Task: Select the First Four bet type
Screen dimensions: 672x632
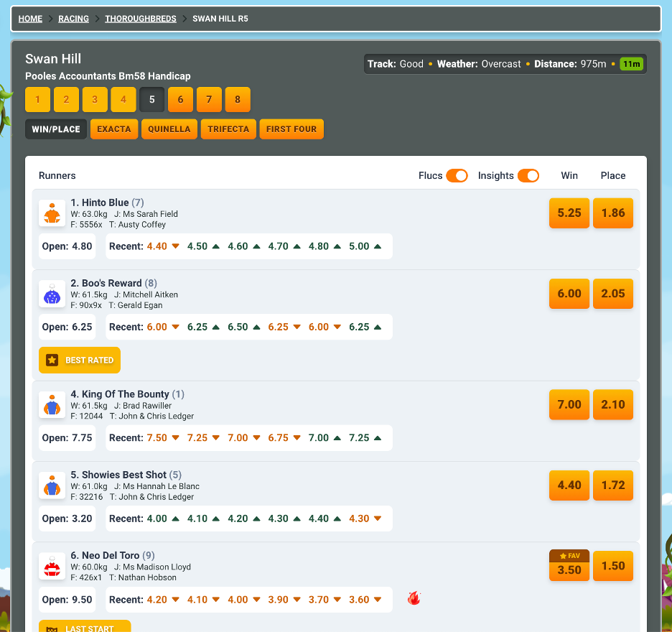Action: [x=291, y=129]
